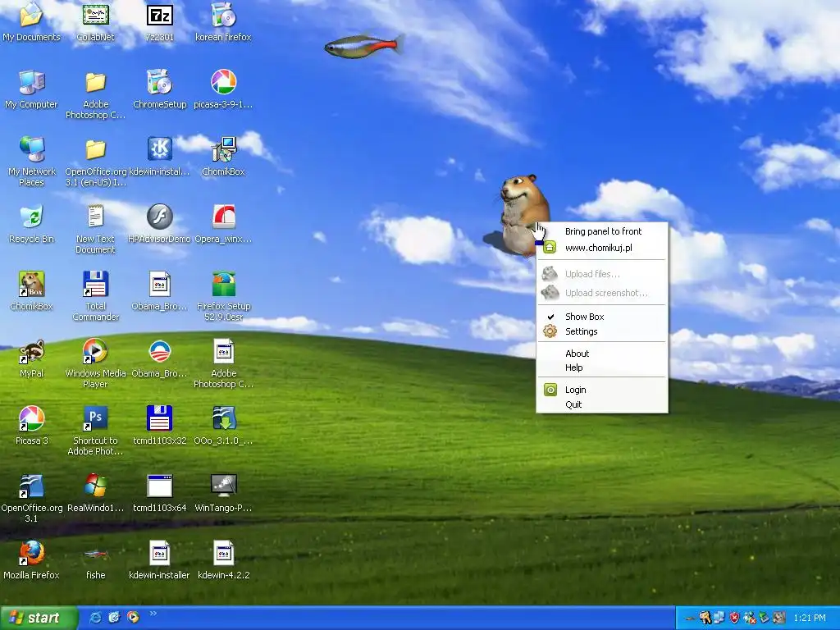840x630 pixels.
Task: Select the MyPal raccoon shortcut
Action: click(31, 358)
